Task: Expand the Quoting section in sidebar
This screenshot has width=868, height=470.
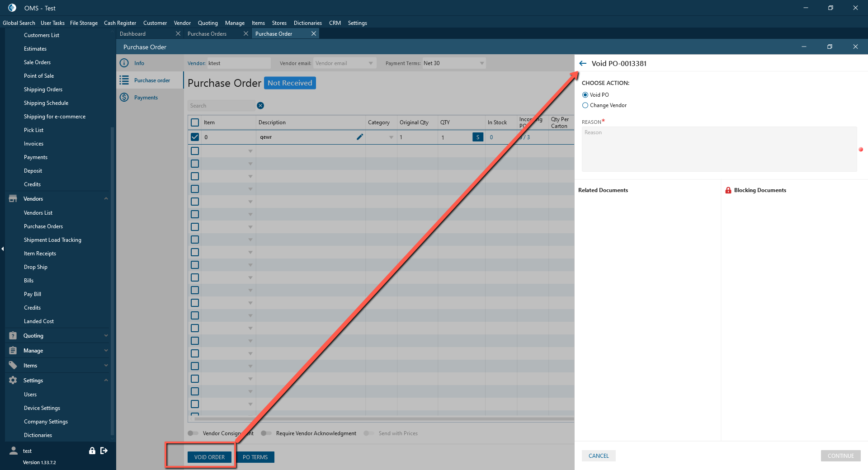Action: pos(106,335)
